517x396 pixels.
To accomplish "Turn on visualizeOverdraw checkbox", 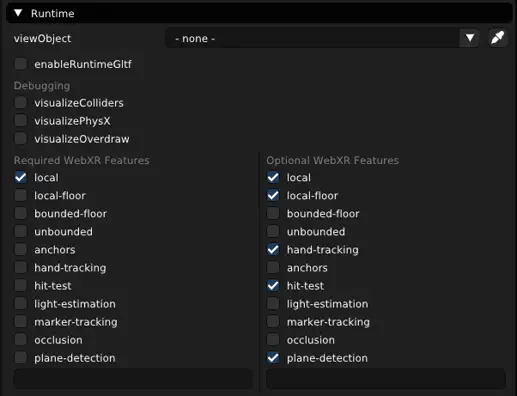I will pyautogui.click(x=21, y=139).
